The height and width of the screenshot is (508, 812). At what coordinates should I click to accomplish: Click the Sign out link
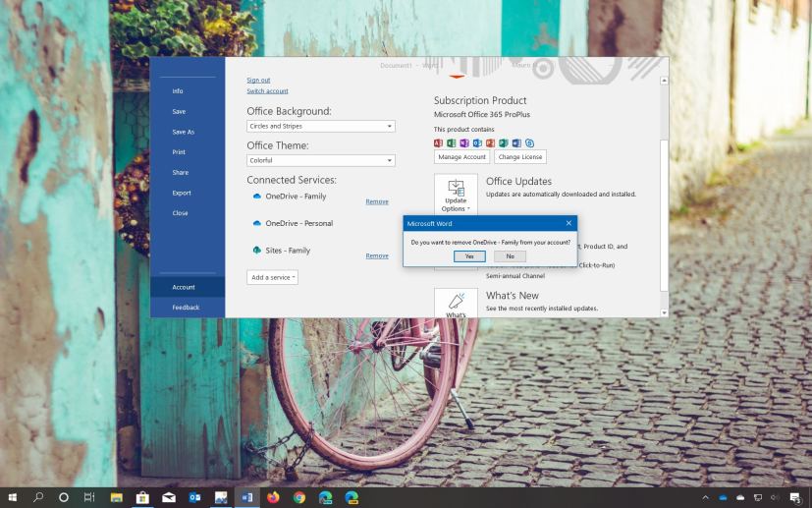tap(258, 80)
